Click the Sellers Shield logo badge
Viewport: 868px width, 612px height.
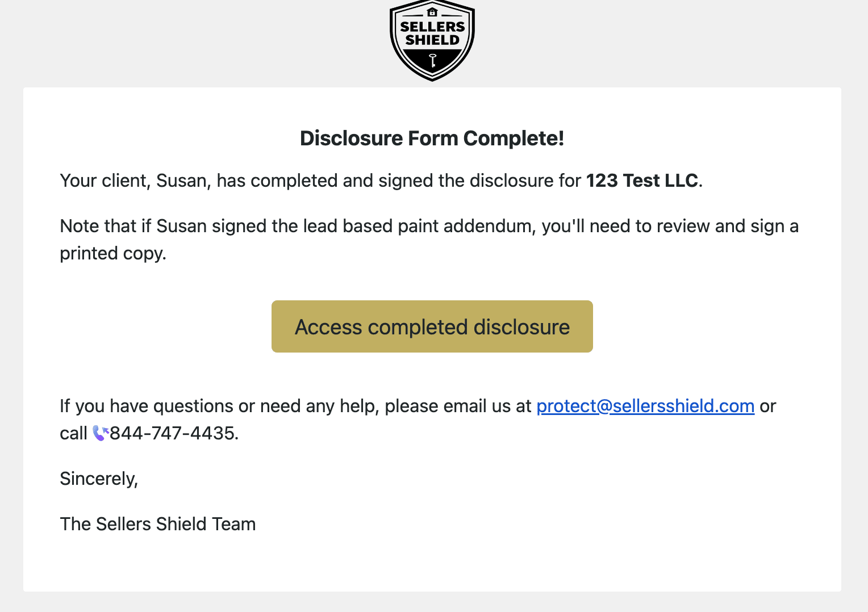pos(432,40)
